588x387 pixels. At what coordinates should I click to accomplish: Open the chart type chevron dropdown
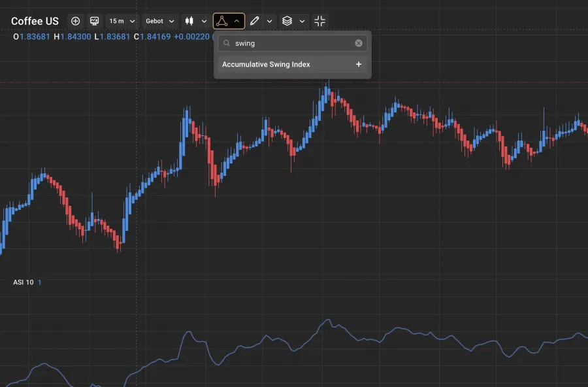click(x=204, y=20)
